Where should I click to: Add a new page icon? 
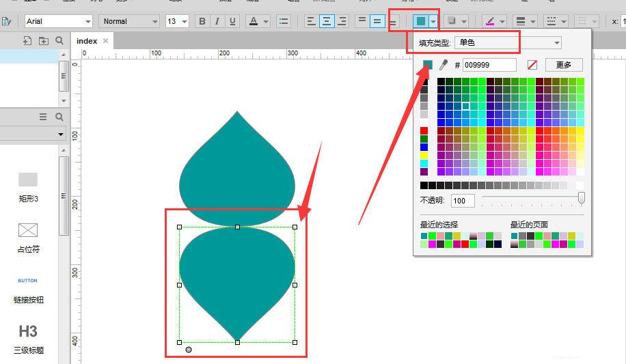click(x=27, y=40)
